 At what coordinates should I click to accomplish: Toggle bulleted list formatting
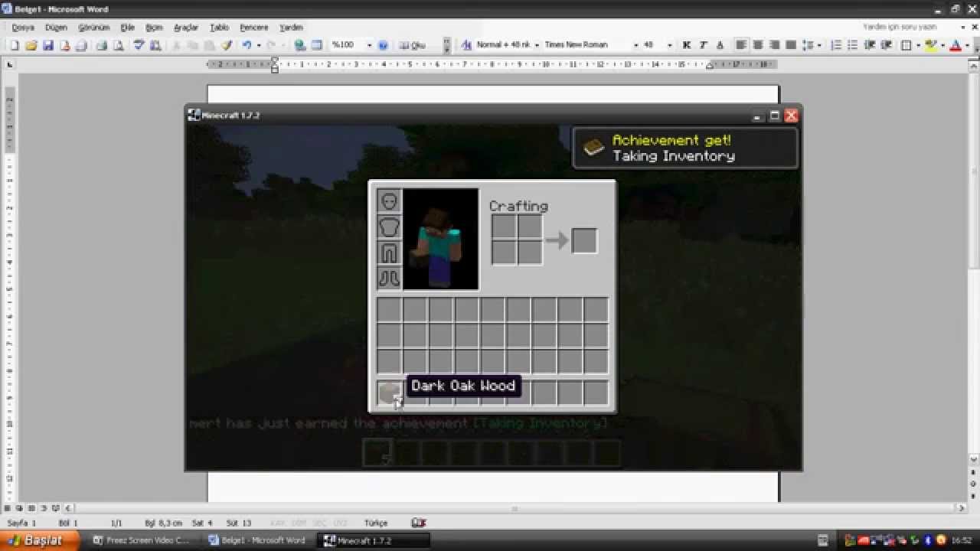(x=853, y=45)
